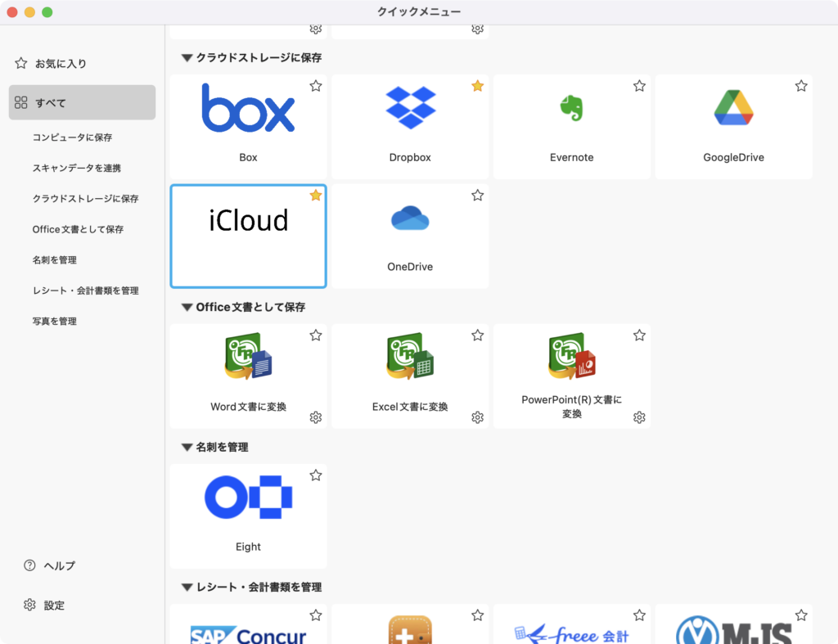The image size is (838, 644).
Task: Click the ヘルプ question mark icon
Action: (29, 565)
